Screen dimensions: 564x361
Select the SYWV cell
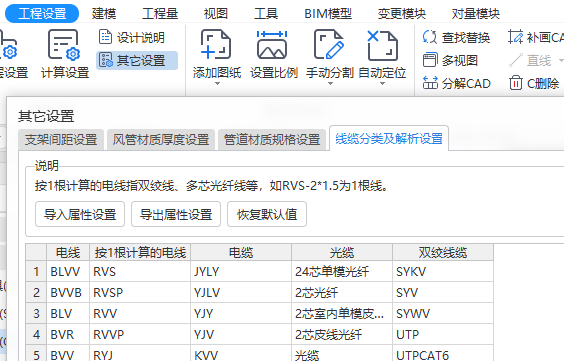(443, 314)
